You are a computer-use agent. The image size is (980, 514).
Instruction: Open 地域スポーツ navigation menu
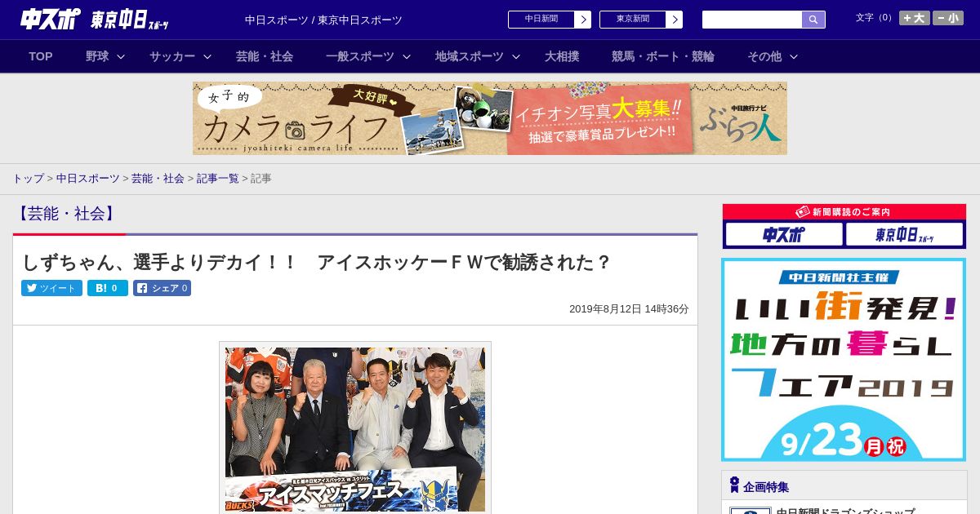tap(470, 56)
